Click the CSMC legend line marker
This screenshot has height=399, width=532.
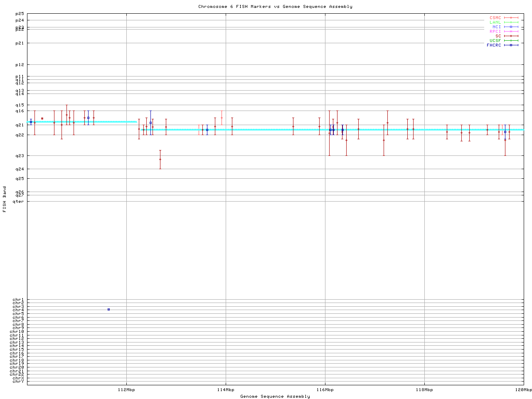[x=511, y=18]
